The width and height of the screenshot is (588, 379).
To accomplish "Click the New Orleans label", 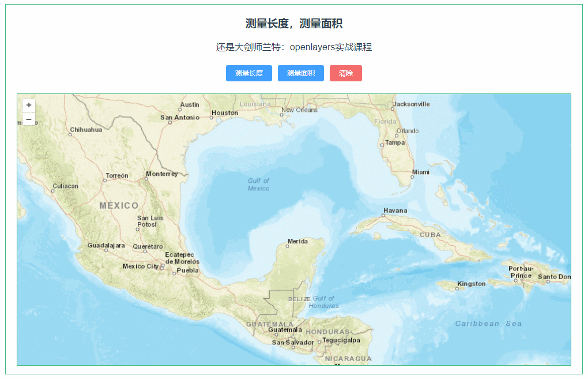I will 299,110.
